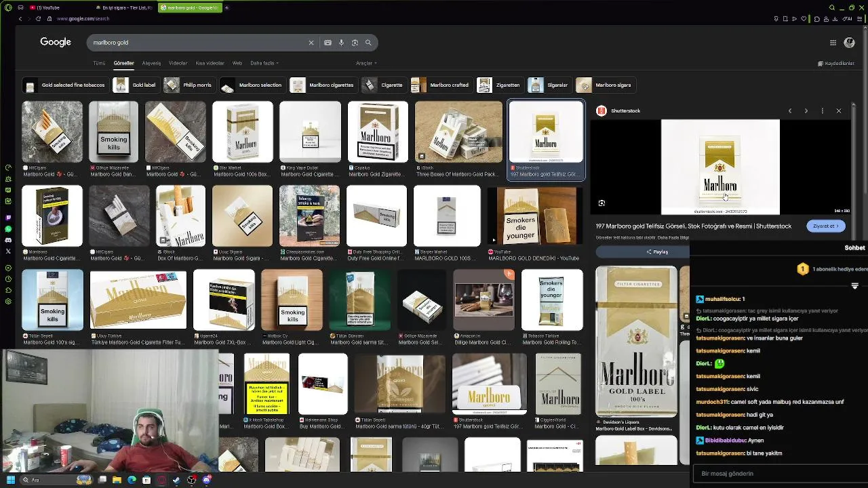The image size is (868, 488).
Task: Open the Videolar tab
Action: click(x=178, y=63)
